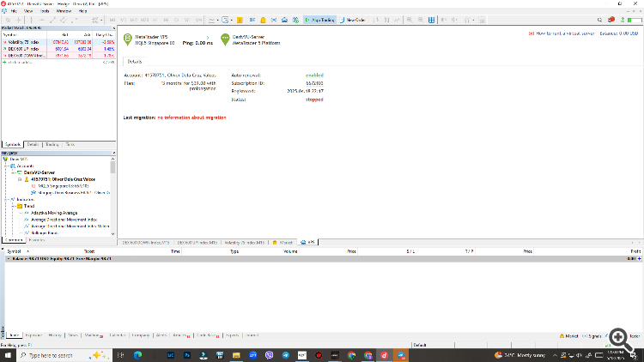This screenshot has width=644, height=362.
Task: Open the Toolbox Journal tab
Action: pos(252,335)
